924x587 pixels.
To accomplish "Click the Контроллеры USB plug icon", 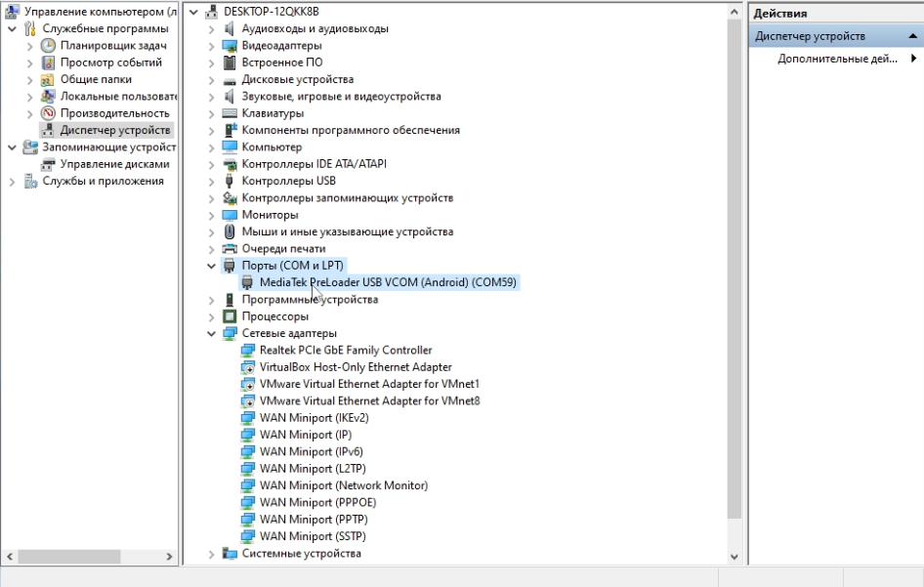I will 230,181.
